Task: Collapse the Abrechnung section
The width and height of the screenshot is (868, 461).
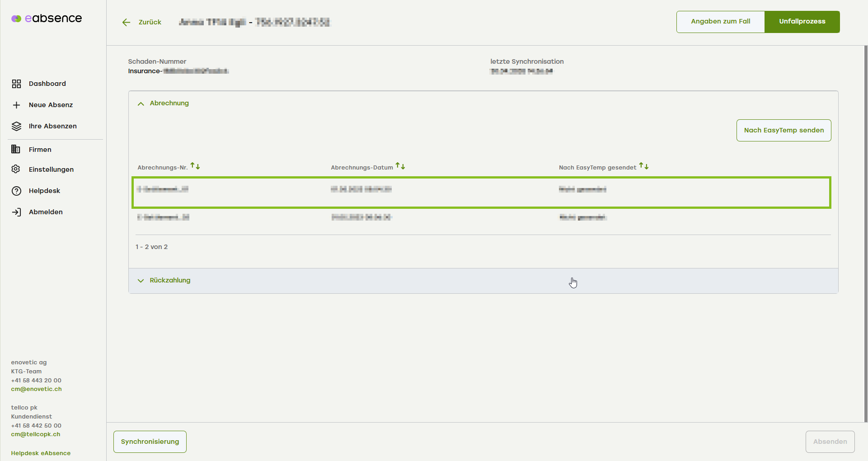Action: point(141,103)
